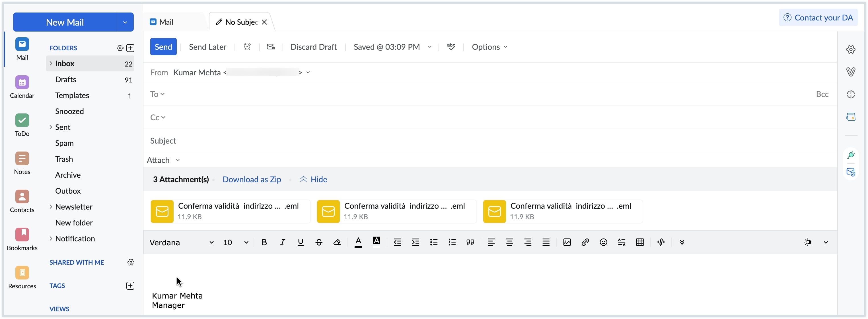Align text right

[528, 242]
